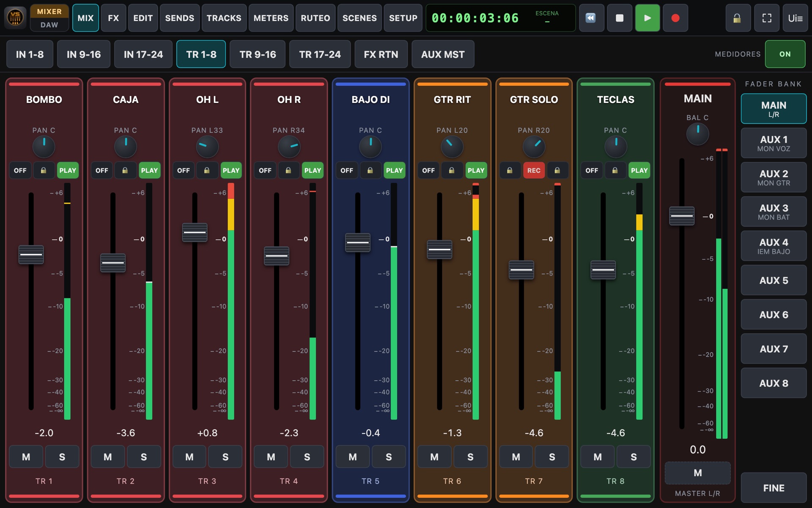Click the lock icon on CAJA channel
Image resolution: width=812 pixels, height=508 pixels.
[x=125, y=170]
